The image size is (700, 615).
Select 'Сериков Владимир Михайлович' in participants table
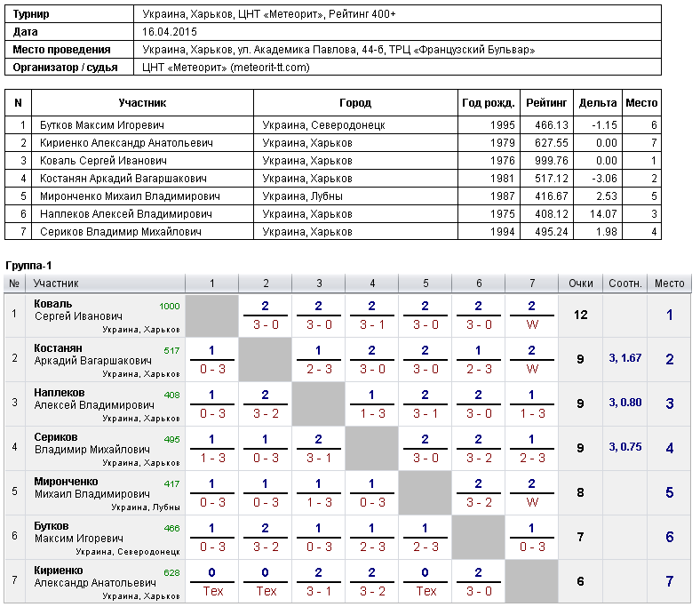click(121, 232)
